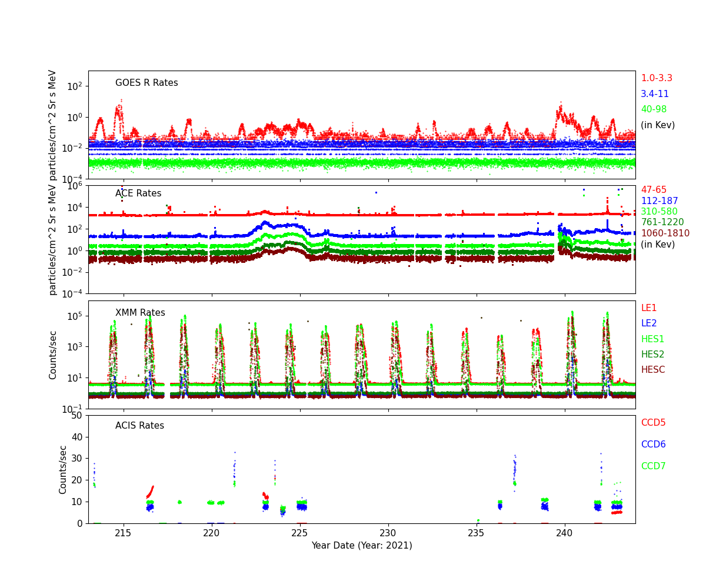
Task: Click the XMM Rates panel title
Action: (x=140, y=313)
